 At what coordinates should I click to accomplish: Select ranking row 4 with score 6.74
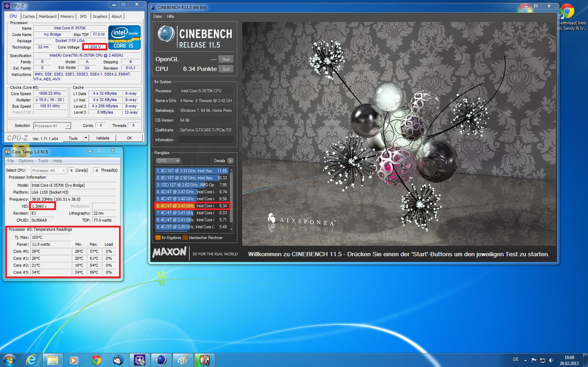coord(192,192)
